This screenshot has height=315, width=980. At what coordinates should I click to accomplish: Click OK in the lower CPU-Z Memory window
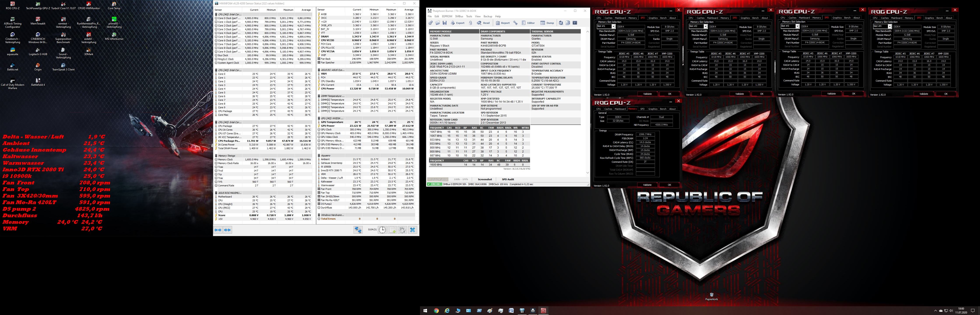(x=670, y=185)
